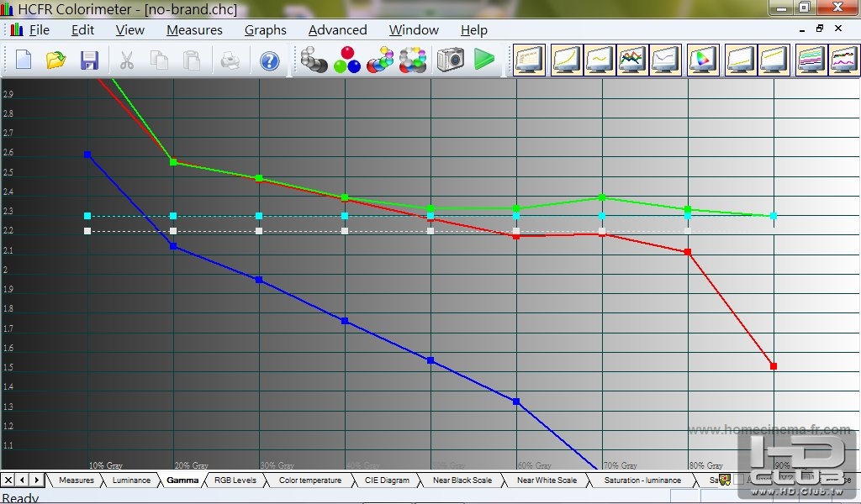861x504 pixels.
Task: Switch to the Near Black Scale tab
Action: tap(462, 480)
